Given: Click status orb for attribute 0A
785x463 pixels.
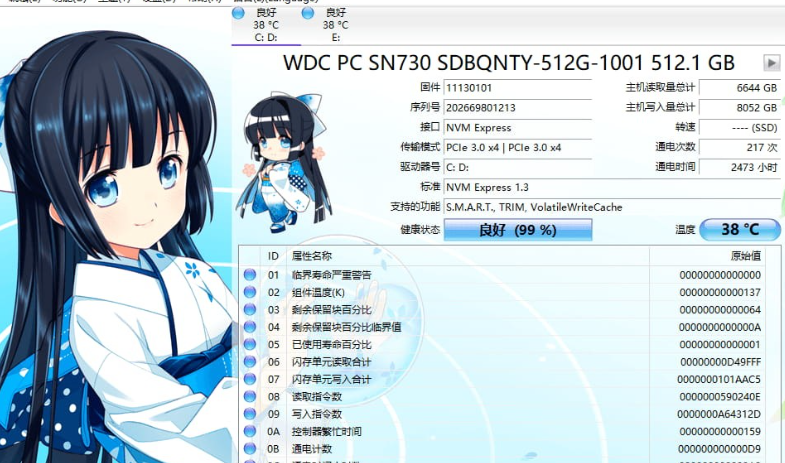Looking at the screenshot, I should tap(250, 431).
